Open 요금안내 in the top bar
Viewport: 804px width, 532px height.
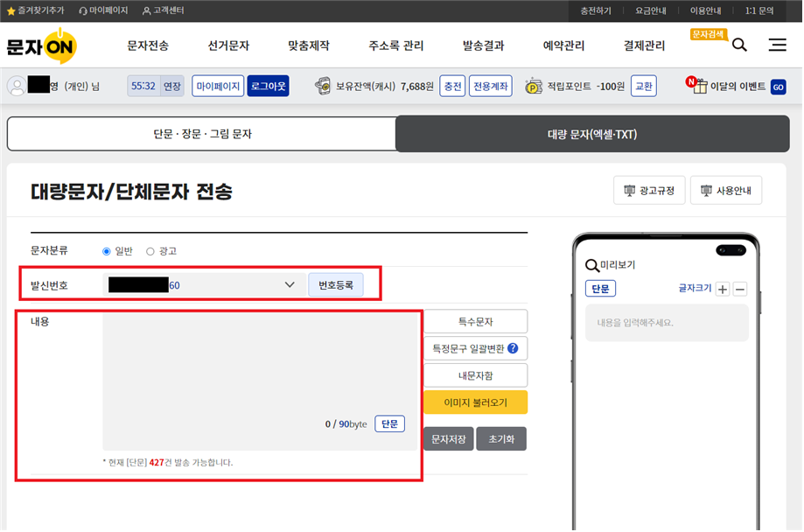point(650,10)
